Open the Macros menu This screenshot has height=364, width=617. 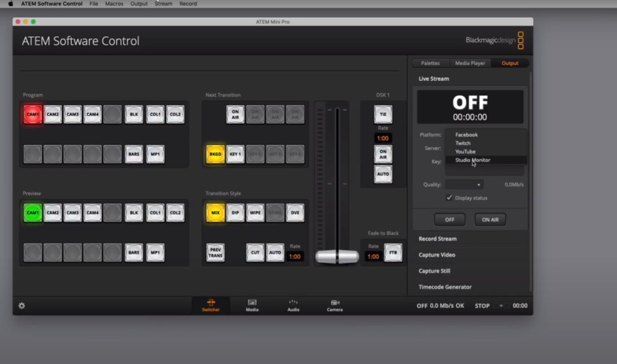(114, 3)
